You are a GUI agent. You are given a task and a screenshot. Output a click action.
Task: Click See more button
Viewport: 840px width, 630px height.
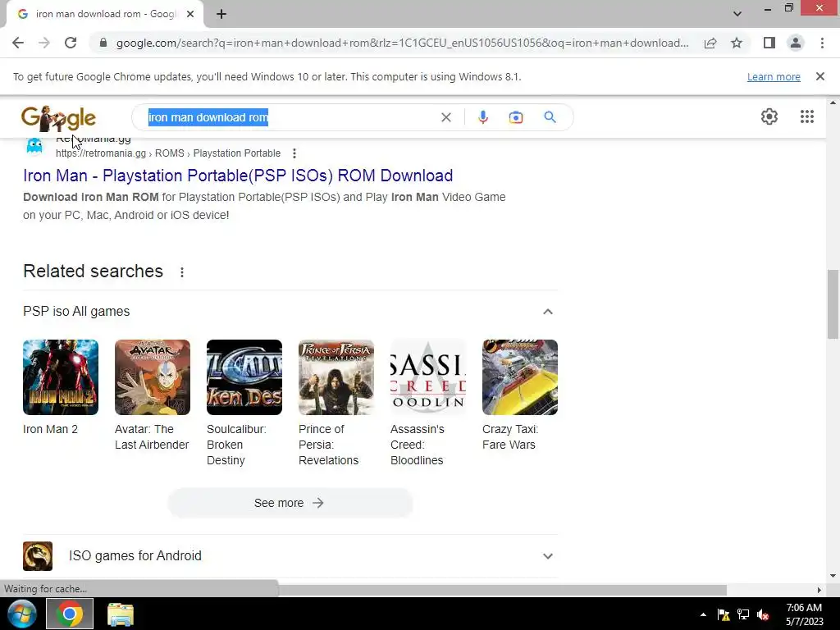pyautogui.click(x=290, y=503)
